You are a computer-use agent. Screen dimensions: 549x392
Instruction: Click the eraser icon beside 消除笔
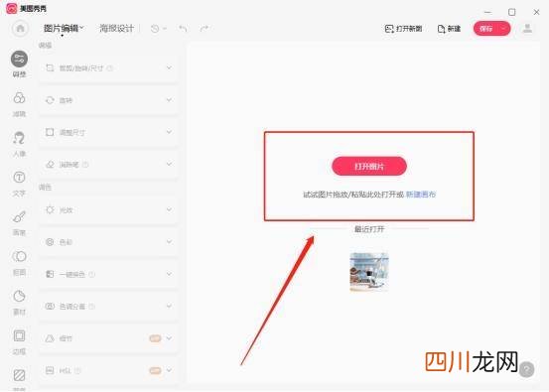pyautogui.click(x=50, y=164)
